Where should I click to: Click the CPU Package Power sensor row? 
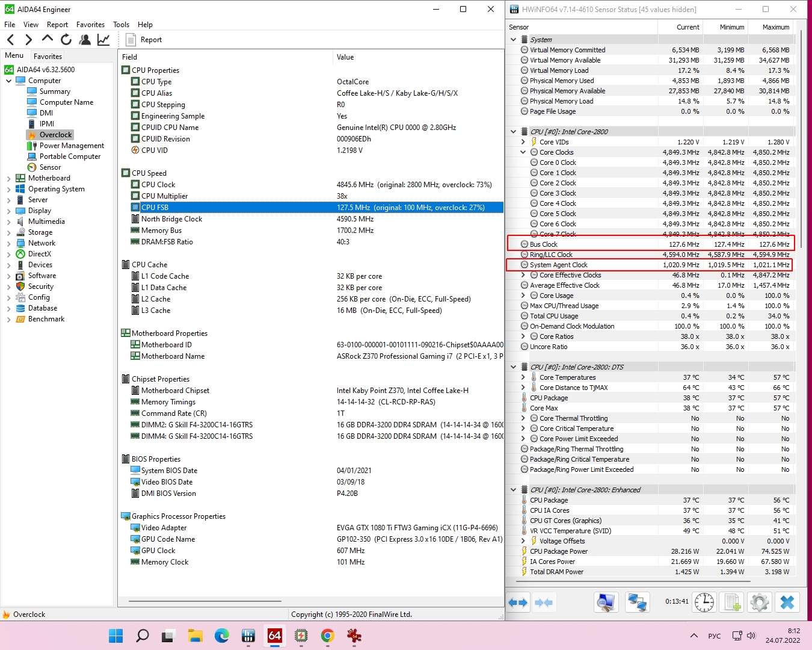(651, 551)
